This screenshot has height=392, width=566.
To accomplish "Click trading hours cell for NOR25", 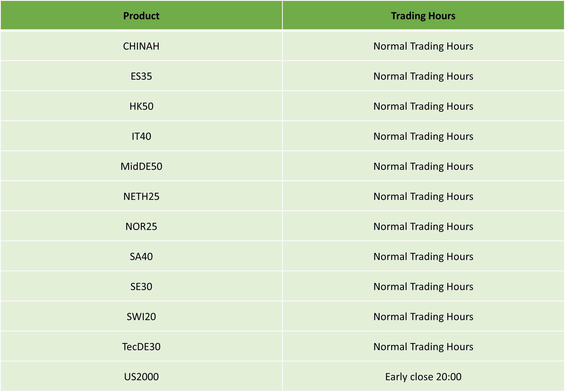I will point(423,226).
